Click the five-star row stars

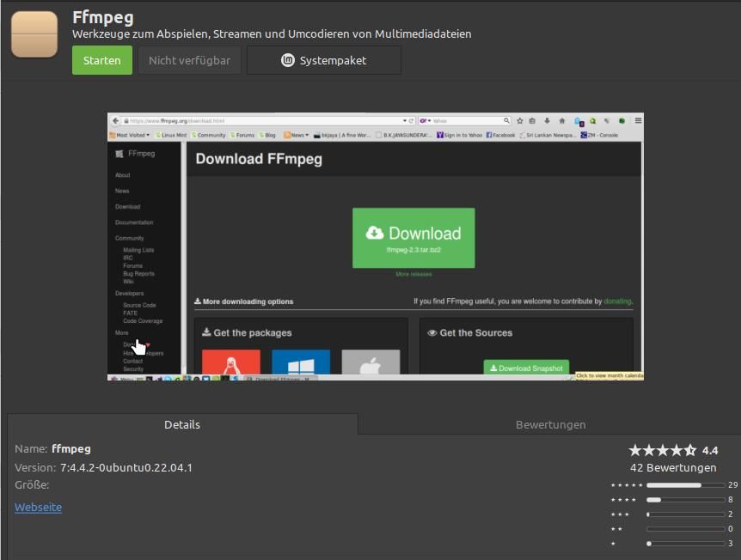pos(626,485)
